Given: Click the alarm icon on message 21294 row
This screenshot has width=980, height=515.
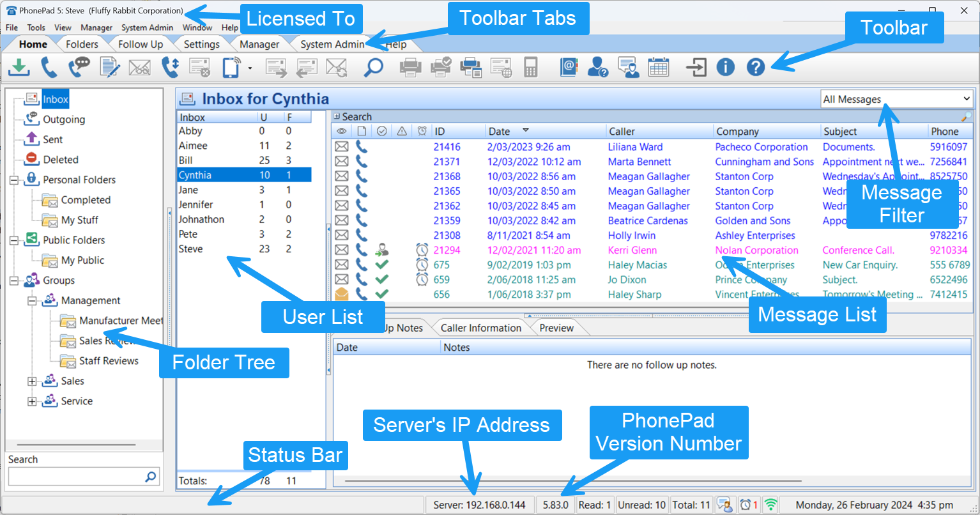Looking at the screenshot, I should pyautogui.click(x=422, y=250).
